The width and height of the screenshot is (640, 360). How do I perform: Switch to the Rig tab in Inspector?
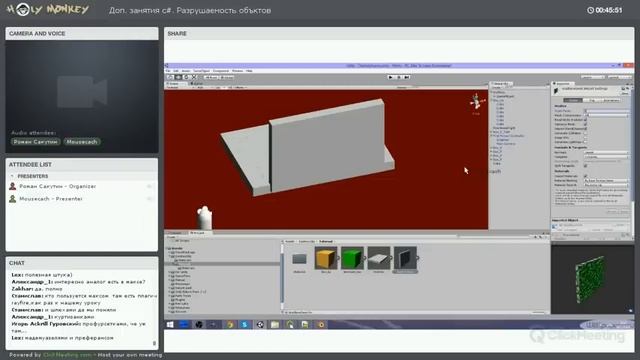pyautogui.click(x=592, y=100)
